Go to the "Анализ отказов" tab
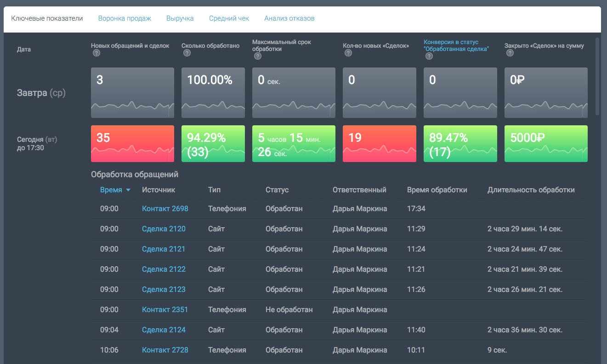This screenshot has width=607, height=364. pos(289,18)
